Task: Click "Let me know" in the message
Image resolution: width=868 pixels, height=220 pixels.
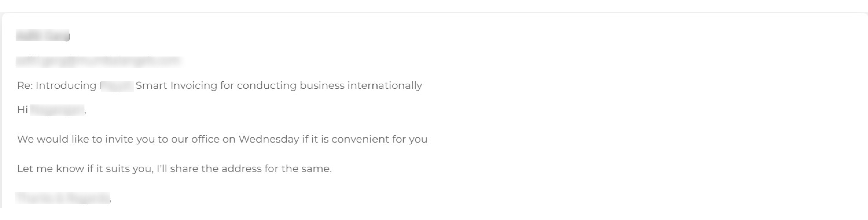Action: (50, 168)
